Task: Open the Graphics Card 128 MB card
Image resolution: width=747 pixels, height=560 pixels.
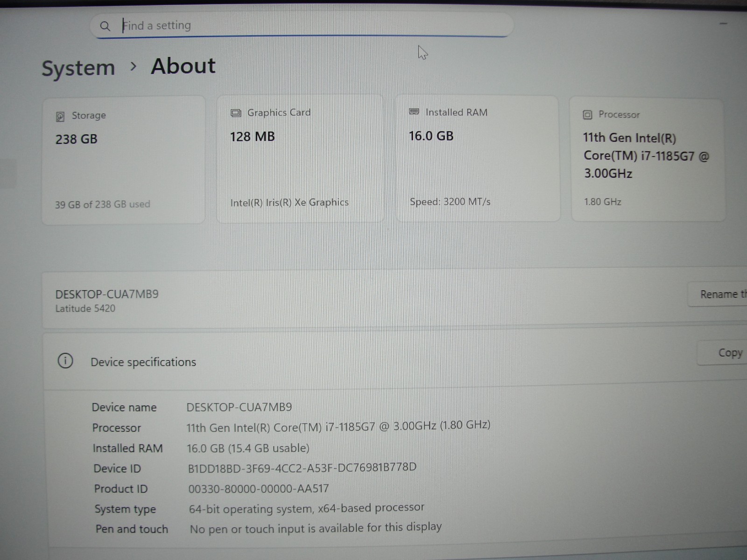Action: click(x=301, y=159)
